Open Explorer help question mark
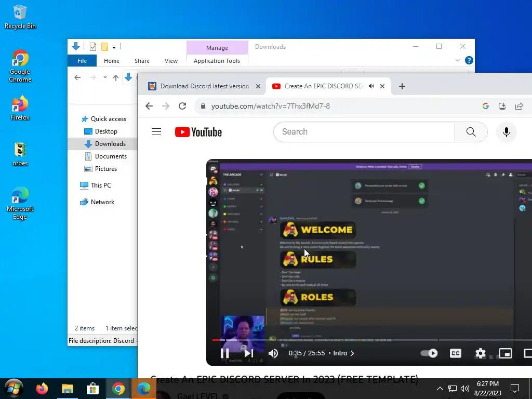Viewport: 532px width, 399px height. pyautogui.click(x=469, y=60)
